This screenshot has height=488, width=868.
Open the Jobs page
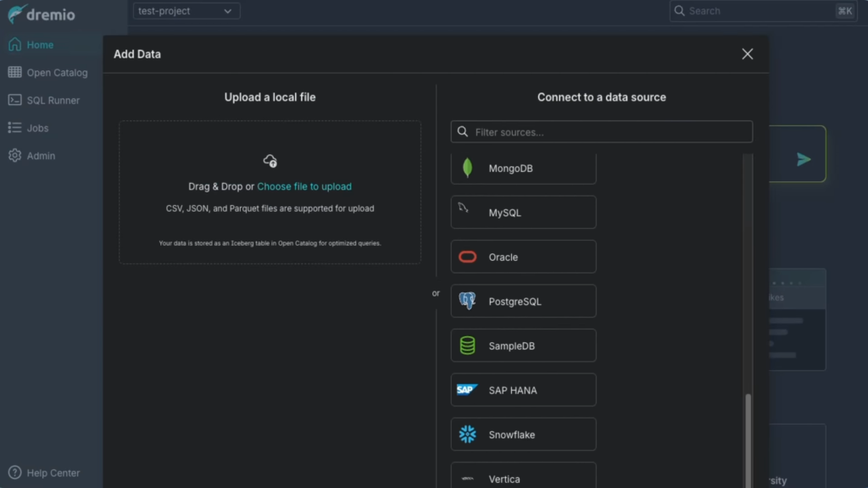(28, 128)
